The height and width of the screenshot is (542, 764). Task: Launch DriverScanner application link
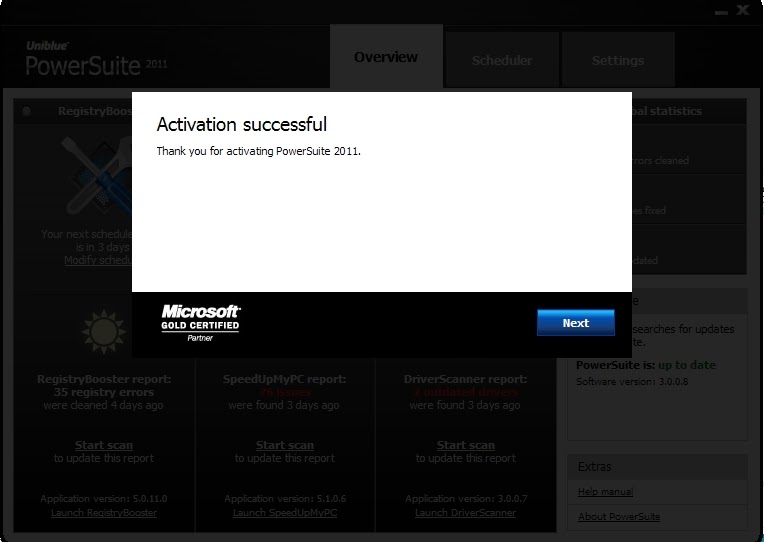pyautogui.click(x=465, y=513)
